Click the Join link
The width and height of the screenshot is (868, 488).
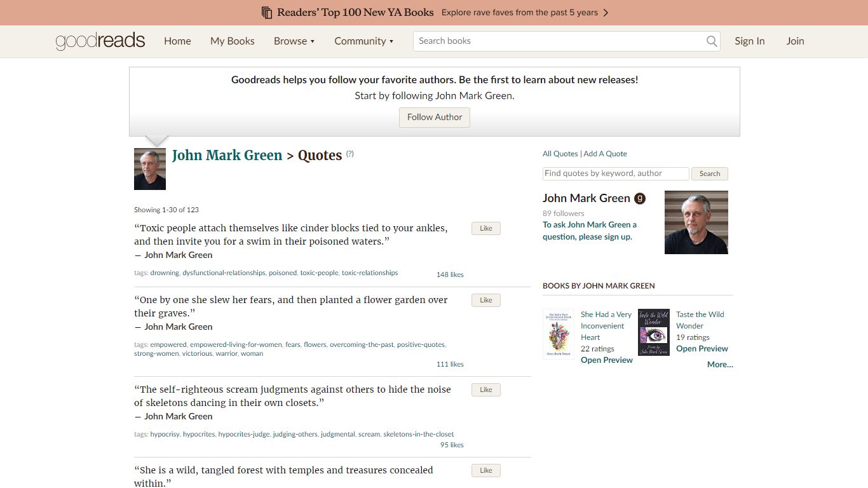click(795, 41)
